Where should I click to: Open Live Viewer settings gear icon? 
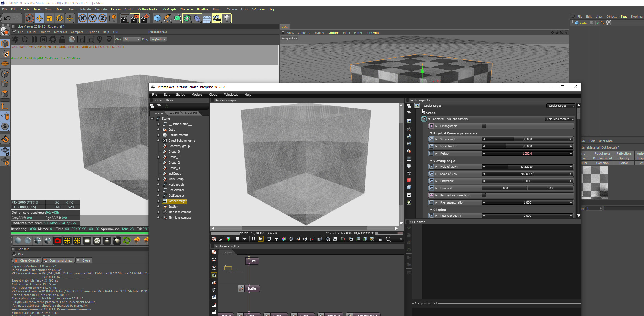point(53,39)
